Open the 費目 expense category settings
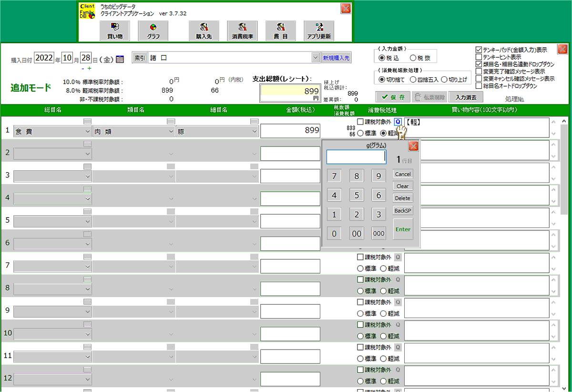572x392 pixels. 281,31
